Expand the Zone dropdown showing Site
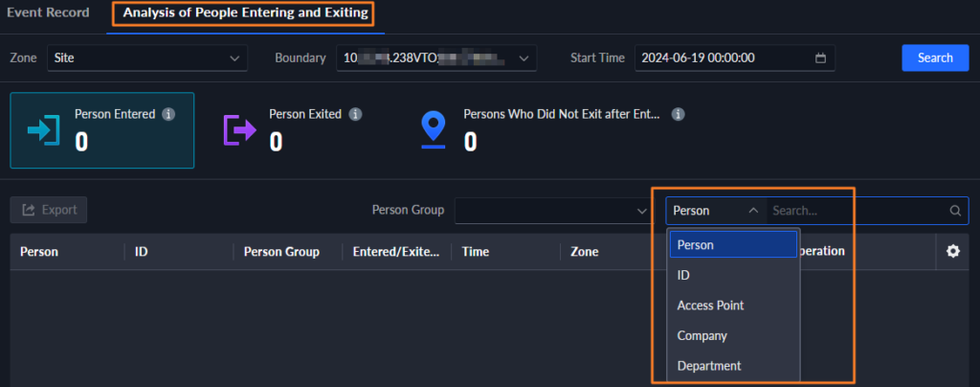The image size is (980, 387). pyautogui.click(x=146, y=58)
